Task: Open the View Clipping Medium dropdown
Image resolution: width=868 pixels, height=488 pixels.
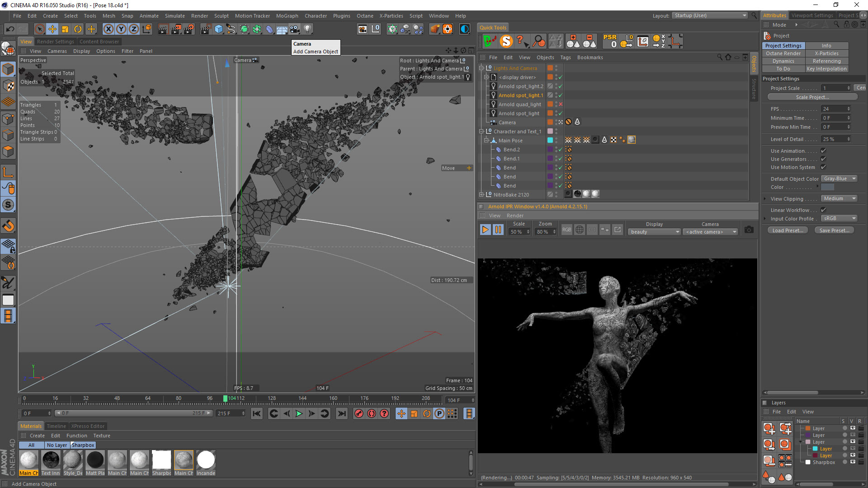Action: (x=839, y=199)
